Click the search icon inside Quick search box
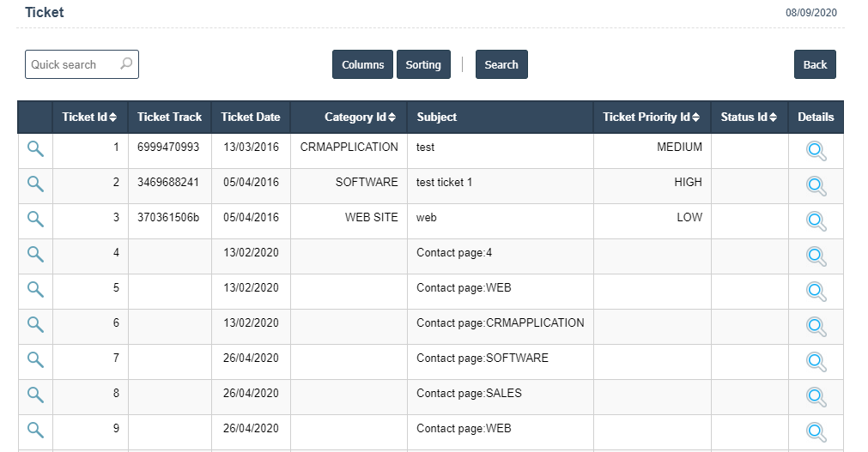The image size is (868, 452). pos(126,64)
